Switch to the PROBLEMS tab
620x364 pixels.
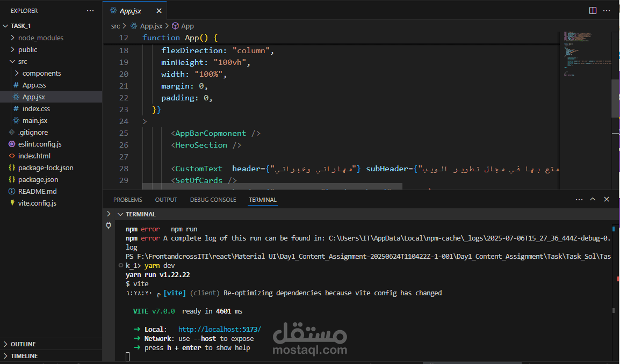click(x=128, y=200)
